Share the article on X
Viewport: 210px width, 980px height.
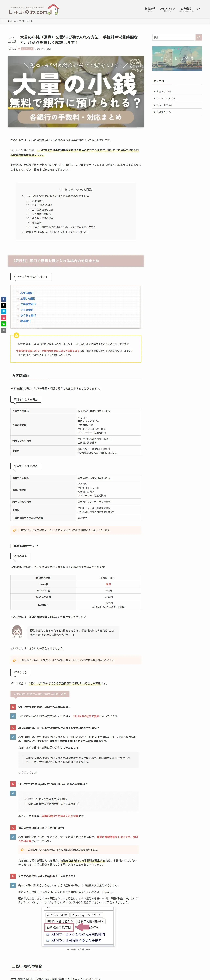click(x=4, y=305)
